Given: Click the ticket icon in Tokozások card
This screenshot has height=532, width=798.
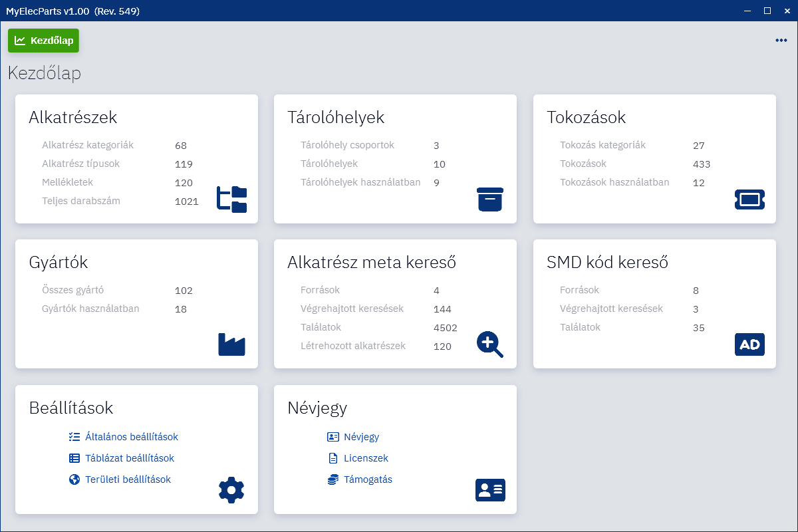Looking at the screenshot, I should pos(749,199).
